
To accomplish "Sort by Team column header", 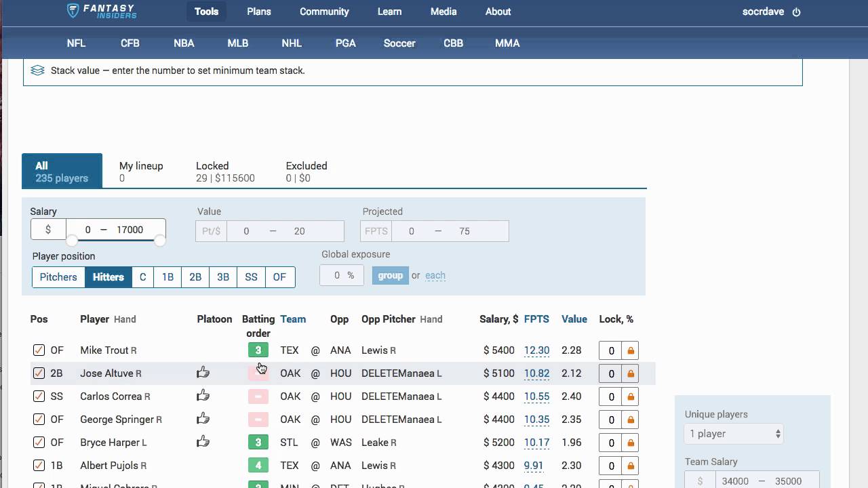I will click(x=293, y=319).
